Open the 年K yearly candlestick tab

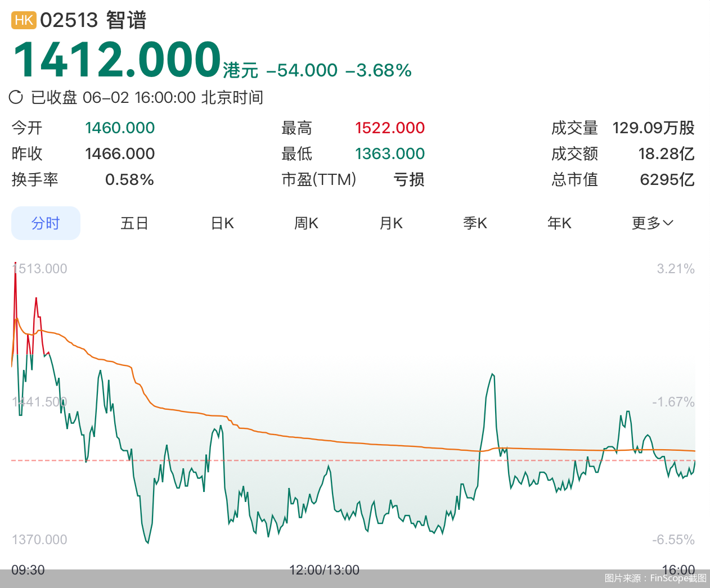(x=560, y=223)
